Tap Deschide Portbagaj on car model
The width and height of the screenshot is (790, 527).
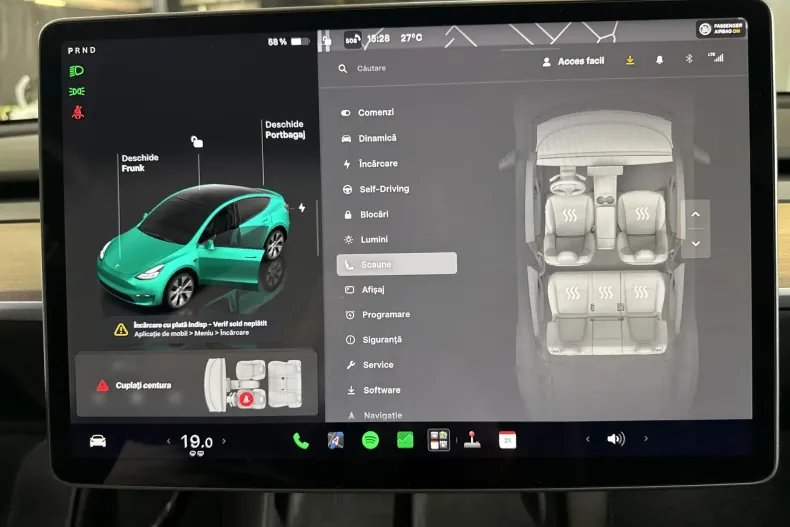coord(285,129)
